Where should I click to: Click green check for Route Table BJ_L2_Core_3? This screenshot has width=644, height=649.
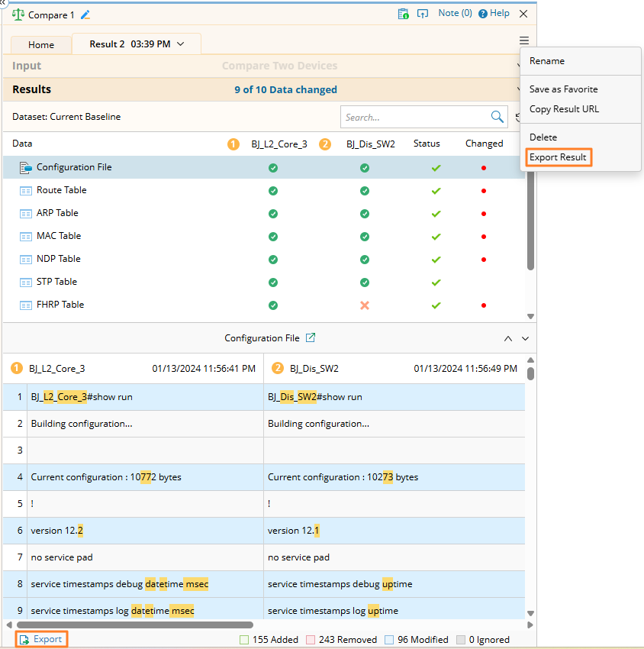point(273,190)
